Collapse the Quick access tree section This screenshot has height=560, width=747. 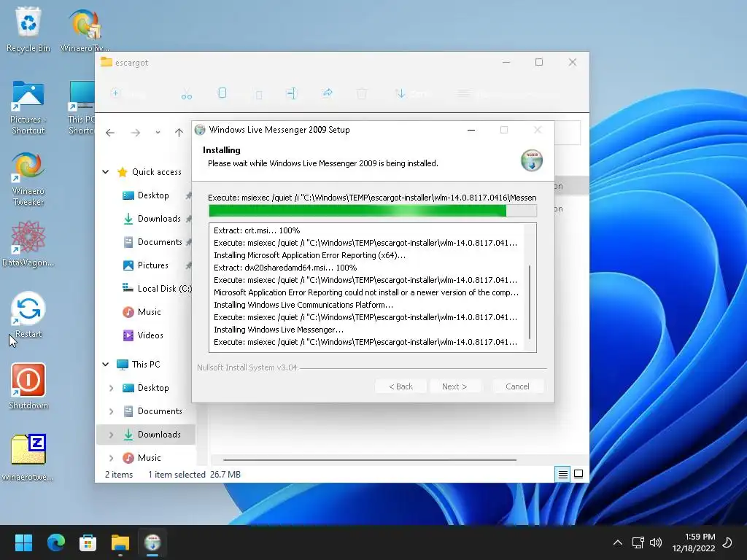[106, 172]
